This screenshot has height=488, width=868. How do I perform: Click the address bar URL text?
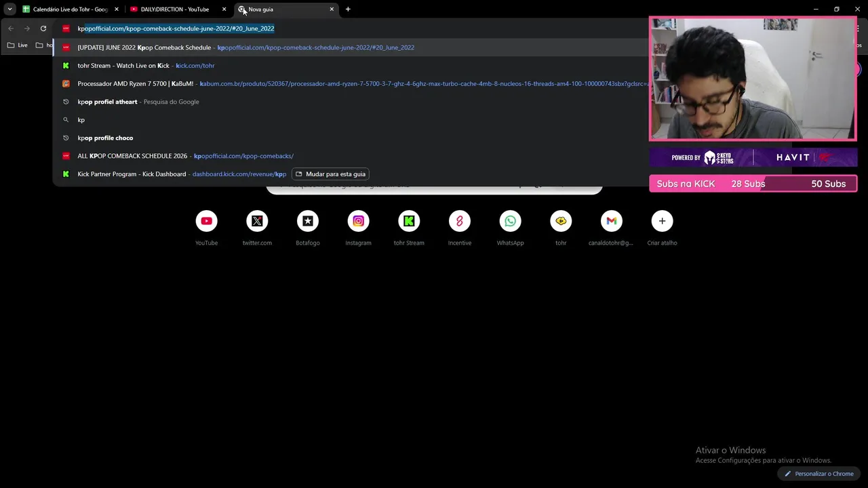coord(176,28)
